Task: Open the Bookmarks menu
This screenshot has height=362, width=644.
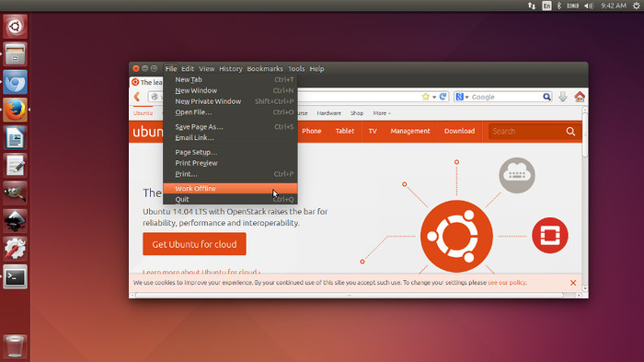Action: coord(265,69)
